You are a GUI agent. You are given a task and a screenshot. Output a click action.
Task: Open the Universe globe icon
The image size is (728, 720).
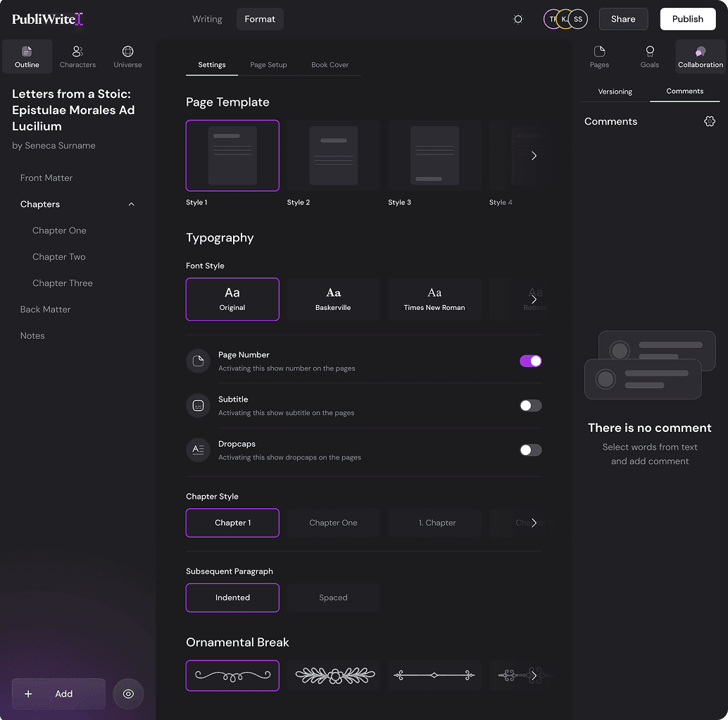coord(127,51)
